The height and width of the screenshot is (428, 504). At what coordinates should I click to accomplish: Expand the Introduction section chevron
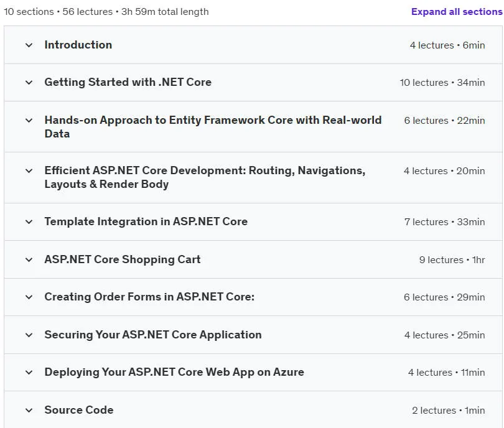pyautogui.click(x=29, y=45)
